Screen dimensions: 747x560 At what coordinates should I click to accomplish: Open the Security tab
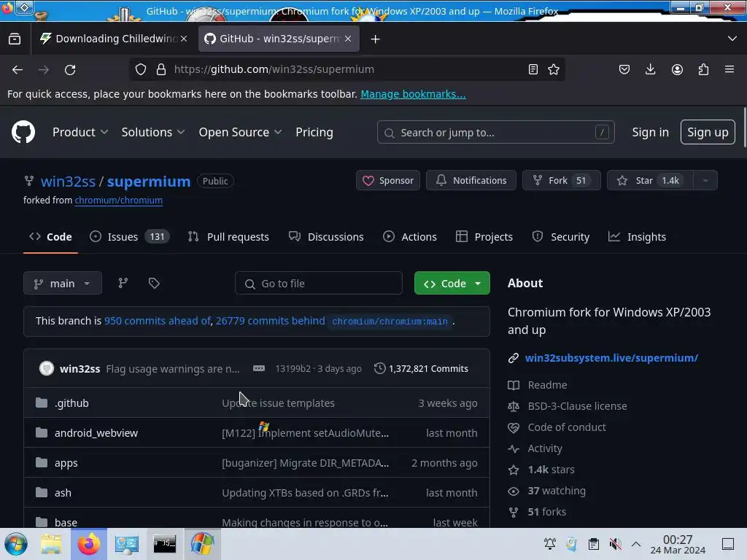(x=561, y=237)
